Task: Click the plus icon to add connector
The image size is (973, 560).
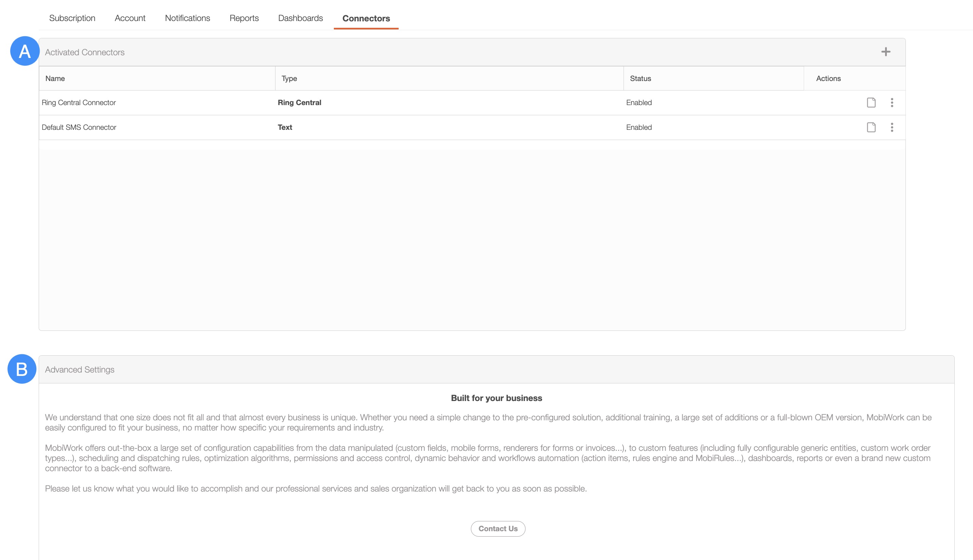Action: [885, 52]
